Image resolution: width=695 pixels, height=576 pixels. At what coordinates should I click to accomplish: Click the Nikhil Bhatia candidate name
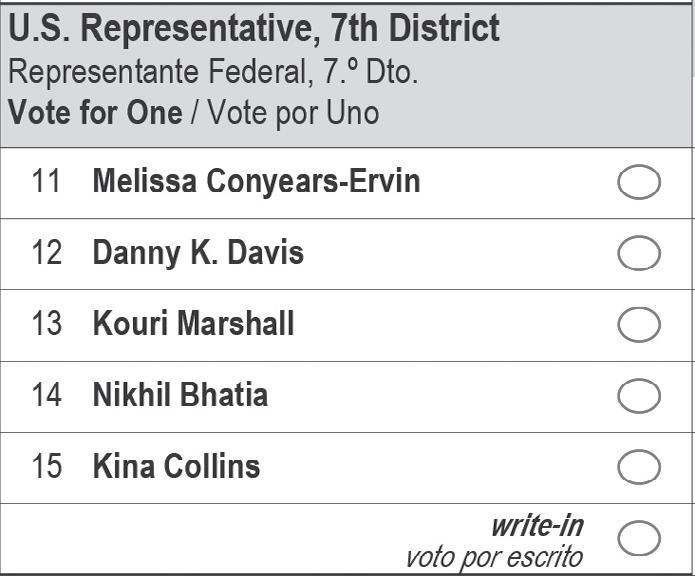point(180,394)
